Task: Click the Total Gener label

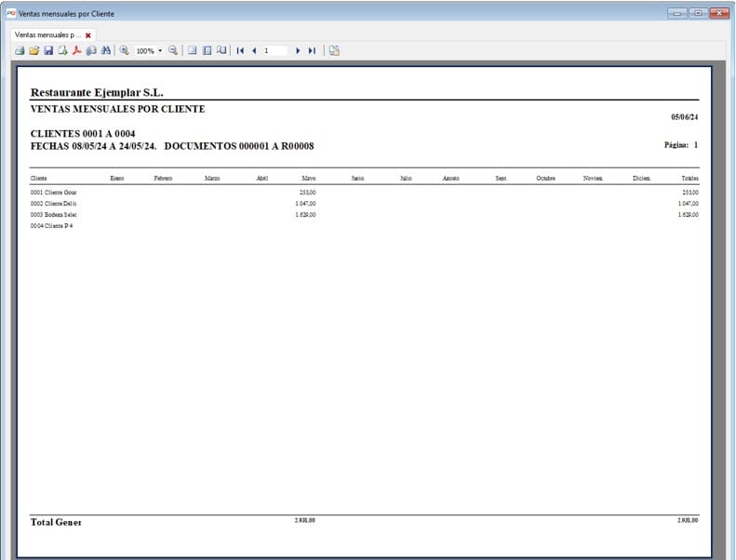Action: (x=56, y=522)
